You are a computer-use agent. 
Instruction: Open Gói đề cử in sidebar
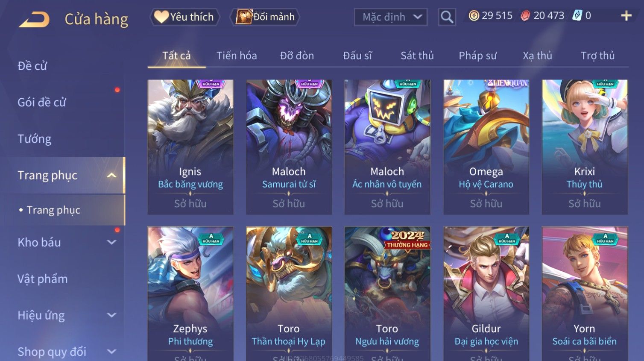[x=42, y=103]
